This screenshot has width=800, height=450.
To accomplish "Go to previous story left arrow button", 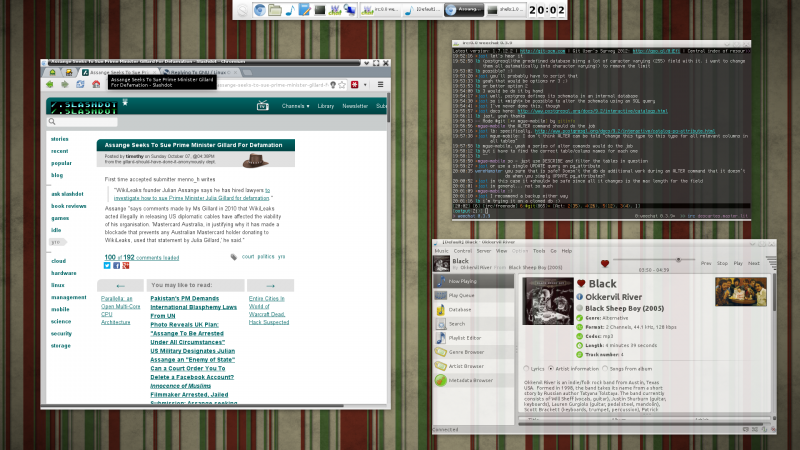I will (x=120, y=286).
